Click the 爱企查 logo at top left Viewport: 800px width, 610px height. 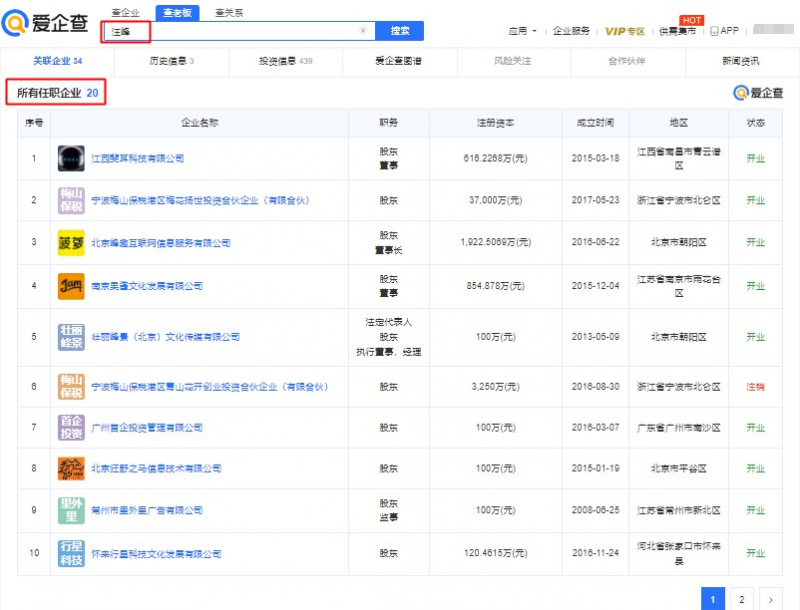click(46, 22)
